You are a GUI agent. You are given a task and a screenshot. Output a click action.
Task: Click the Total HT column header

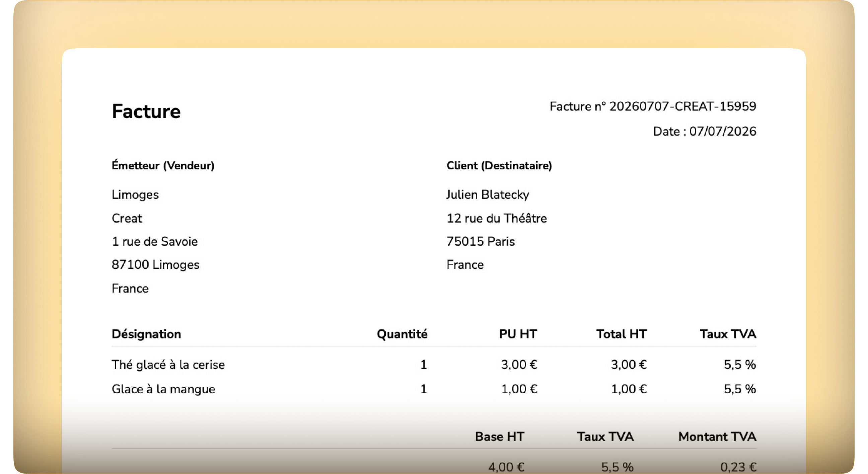coord(621,334)
